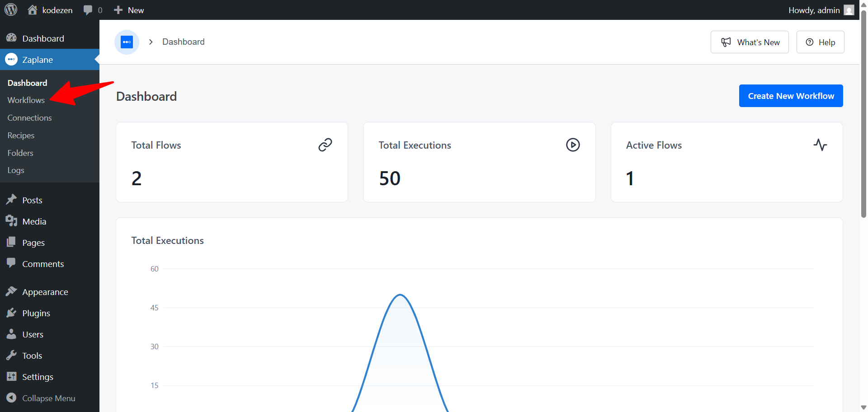
Task: Open the comments bubble in the admin bar
Action: click(93, 10)
